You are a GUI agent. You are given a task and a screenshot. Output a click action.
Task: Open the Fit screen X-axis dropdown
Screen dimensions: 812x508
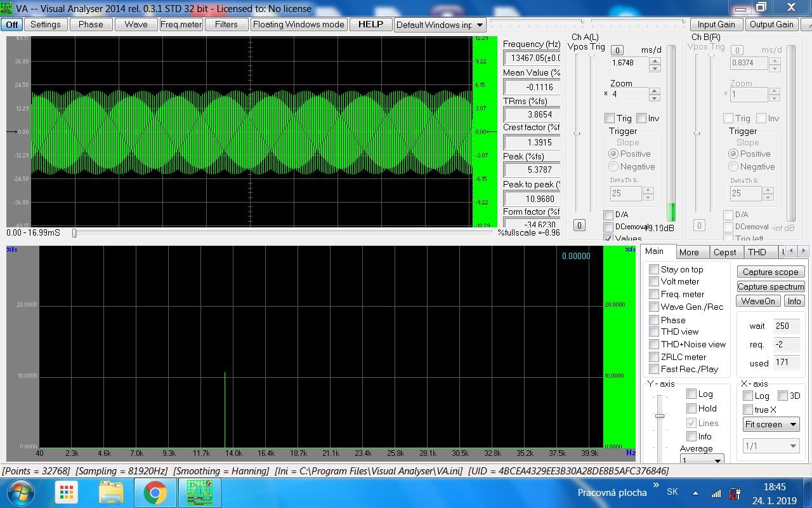click(771, 424)
